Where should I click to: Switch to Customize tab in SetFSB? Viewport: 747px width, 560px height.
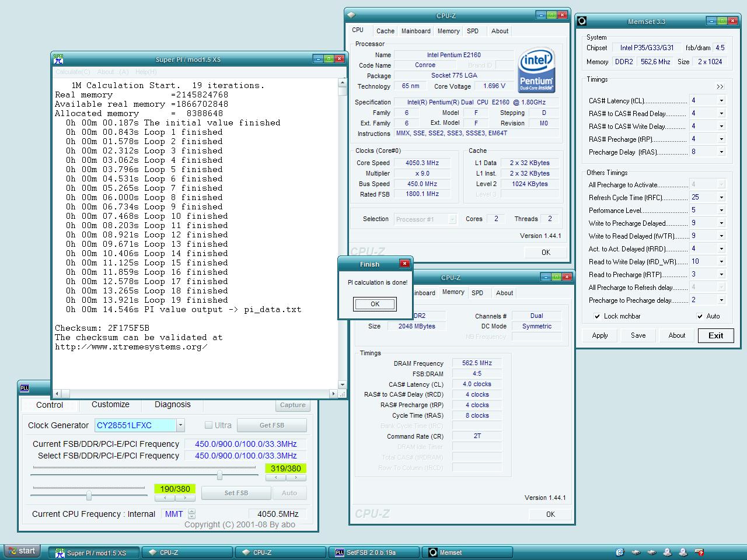pos(110,404)
